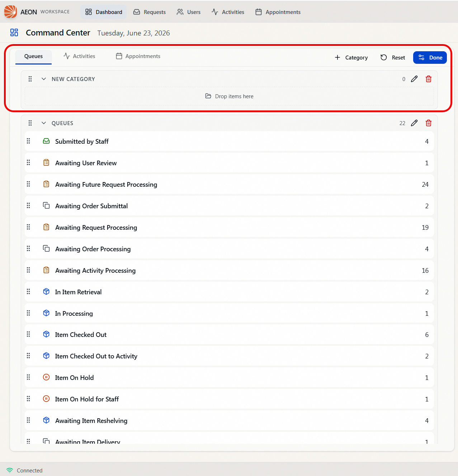Switch to the Activities tab in panel
This screenshot has width=458, height=476.
tap(79, 56)
